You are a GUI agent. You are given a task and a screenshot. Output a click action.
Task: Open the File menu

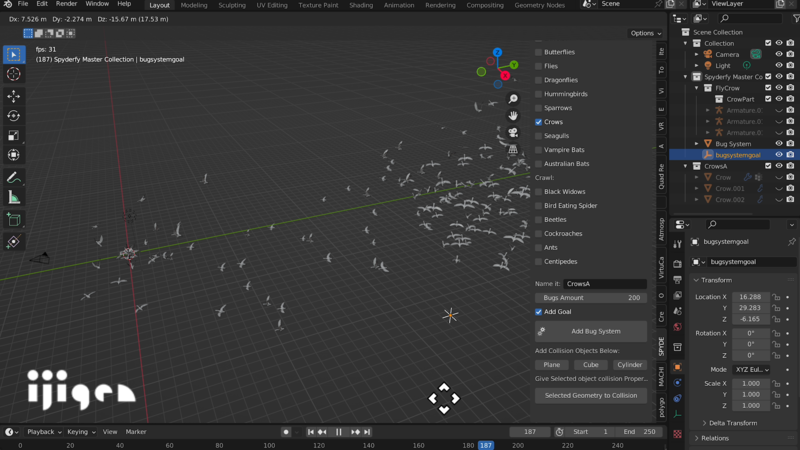click(23, 4)
